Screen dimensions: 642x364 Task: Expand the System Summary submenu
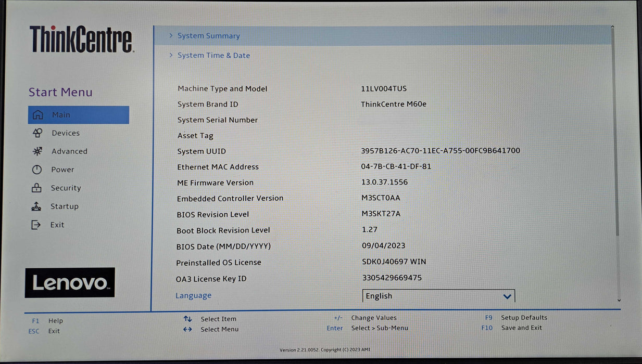pyautogui.click(x=383, y=35)
